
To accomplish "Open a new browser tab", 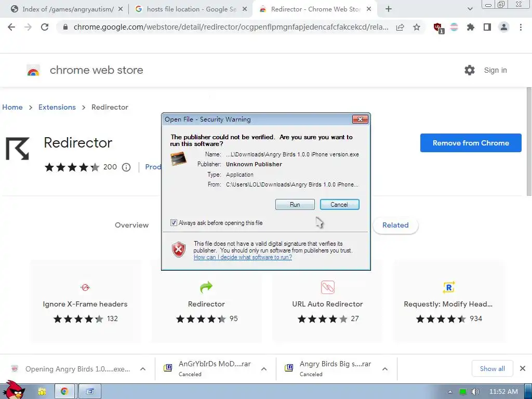I will point(389,9).
